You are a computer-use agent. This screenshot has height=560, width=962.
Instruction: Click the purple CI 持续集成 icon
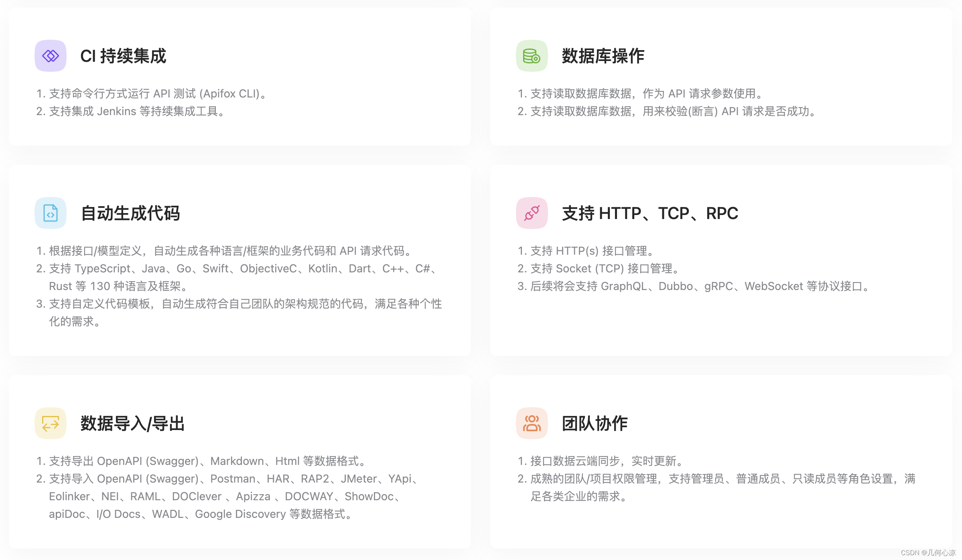click(51, 56)
